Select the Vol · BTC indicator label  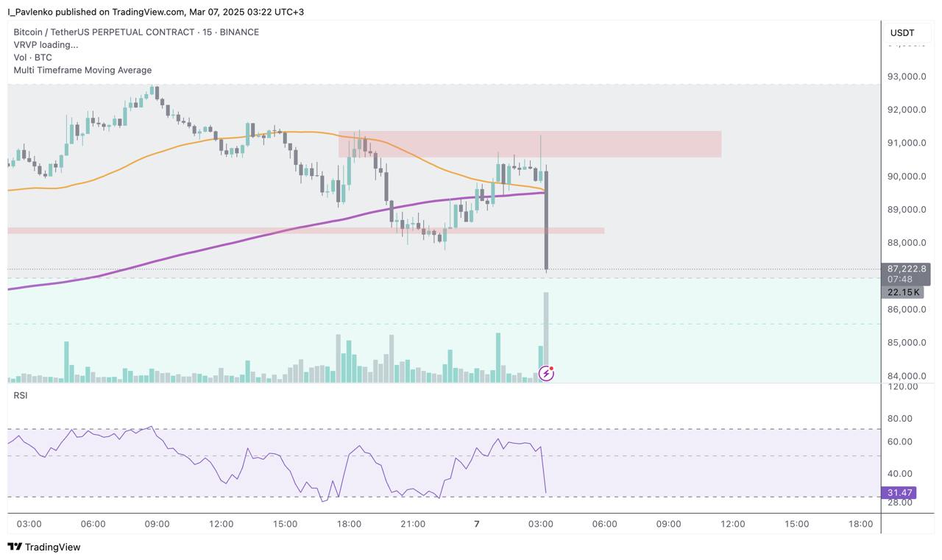coord(33,57)
